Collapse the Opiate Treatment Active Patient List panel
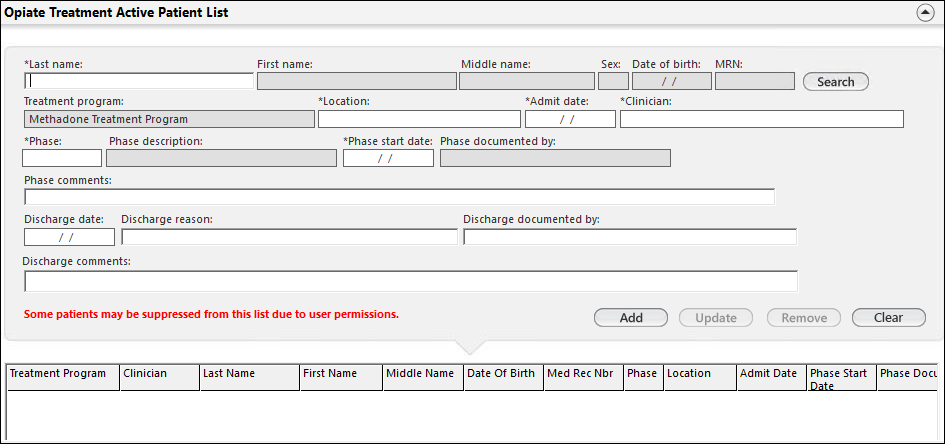Viewport: 945px width, 444px height. [924, 13]
